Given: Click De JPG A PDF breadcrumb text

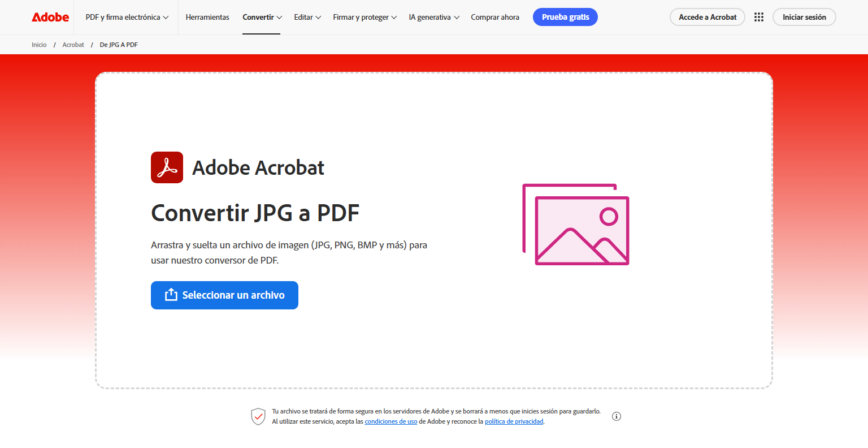Looking at the screenshot, I should click(119, 45).
